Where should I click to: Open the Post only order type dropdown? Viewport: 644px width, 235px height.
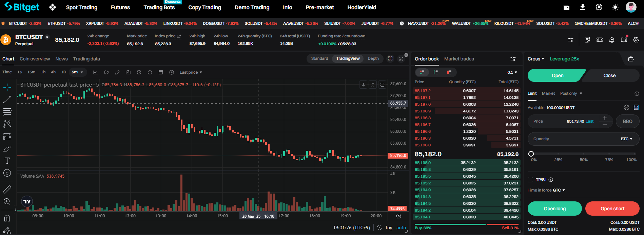[571, 93]
